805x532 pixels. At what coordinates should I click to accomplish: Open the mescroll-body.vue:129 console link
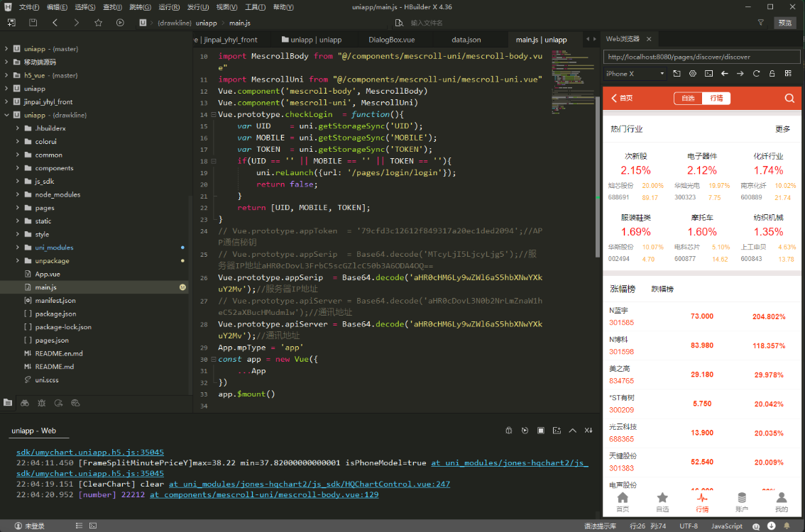[x=264, y=494]
